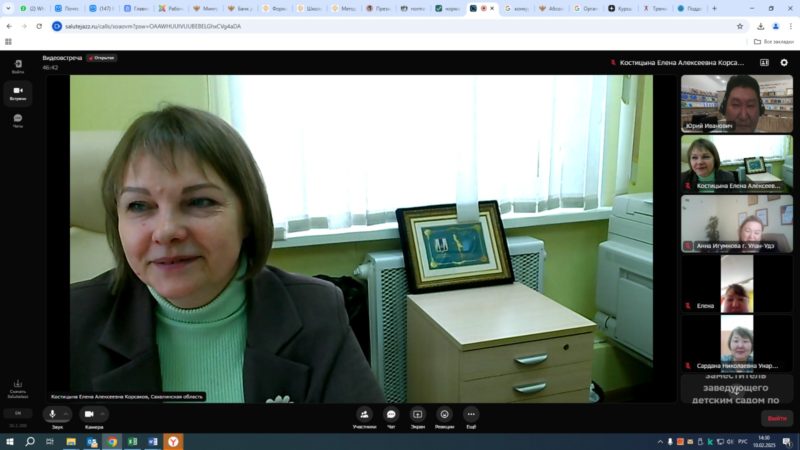800x450 pixels.
Task: Leave the call with Выйти button
Action: (x=777, y=418)
